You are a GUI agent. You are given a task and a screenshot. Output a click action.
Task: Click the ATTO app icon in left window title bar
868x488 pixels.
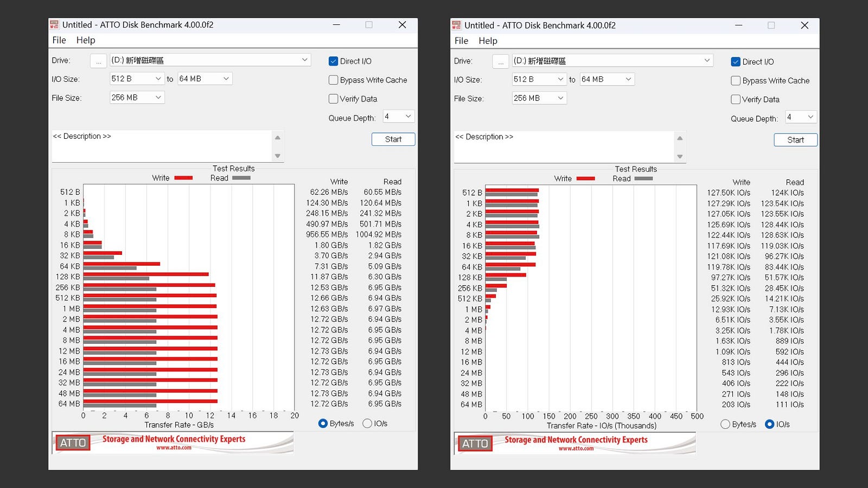[x=54, y=24]
